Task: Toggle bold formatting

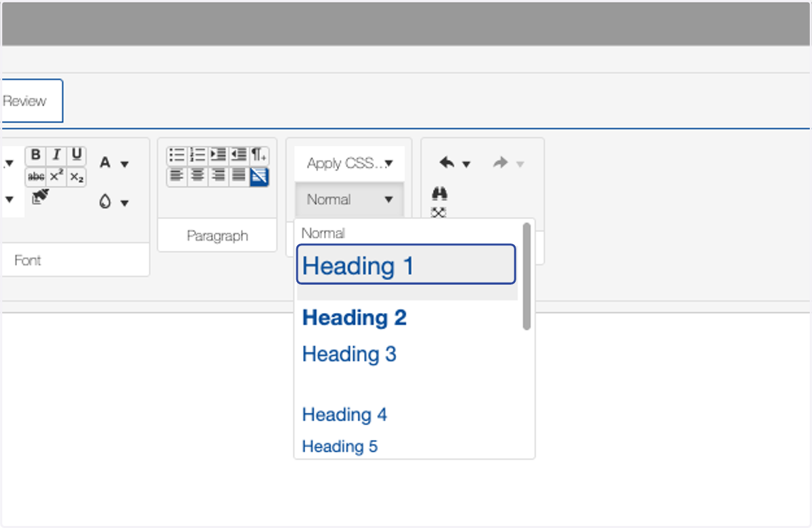Action: 37,155
